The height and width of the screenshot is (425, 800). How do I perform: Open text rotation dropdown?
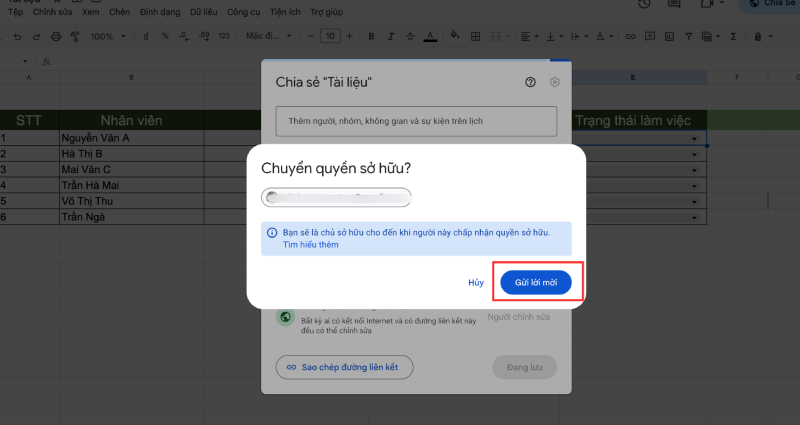[x=604, y=36]
